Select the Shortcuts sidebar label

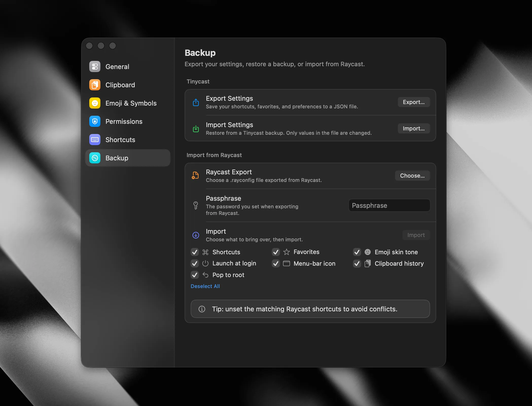point(120,140)
